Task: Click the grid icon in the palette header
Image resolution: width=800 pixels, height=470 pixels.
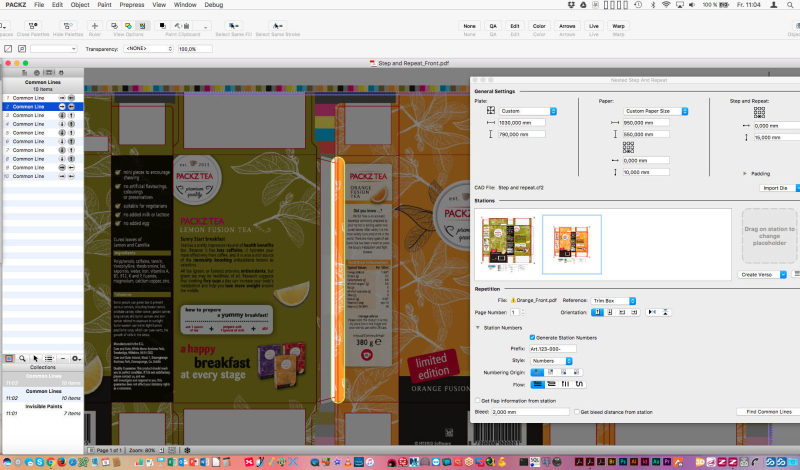Action: (x=49, y=73)
